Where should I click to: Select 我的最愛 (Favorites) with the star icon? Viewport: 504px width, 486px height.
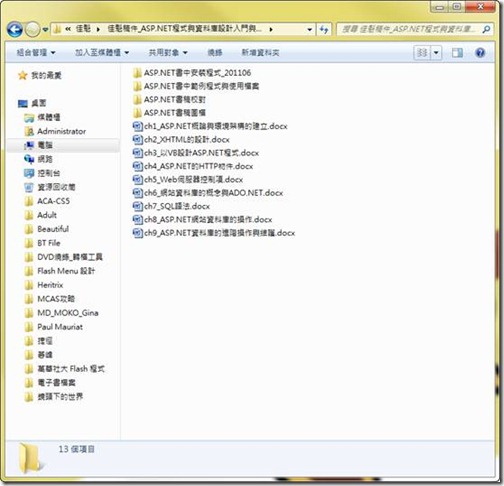(40, 75)
